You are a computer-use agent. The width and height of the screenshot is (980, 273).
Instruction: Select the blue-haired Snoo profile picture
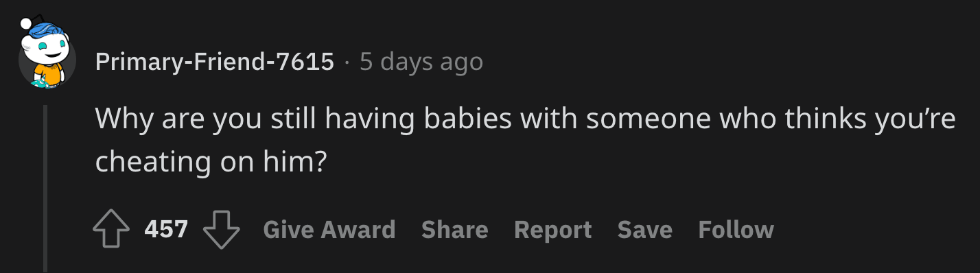pyautogui.click(x=47, y=58)
